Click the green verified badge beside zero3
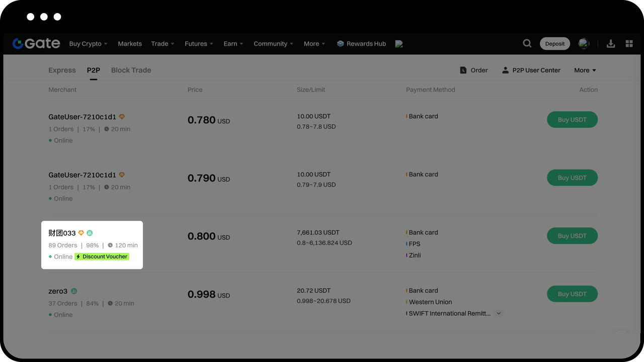Viewport: 644px width, 362px height. point(74,291)
